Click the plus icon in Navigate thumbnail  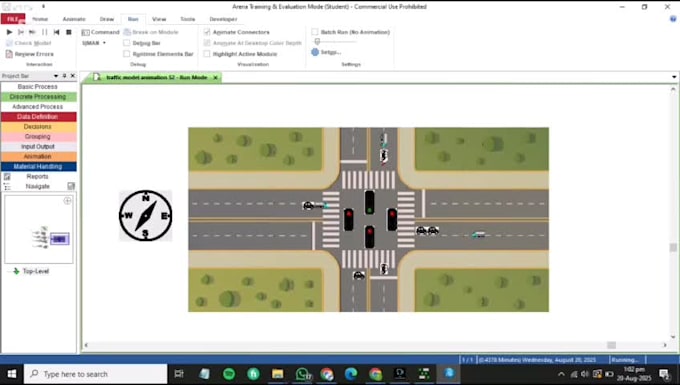[x=68, y=201]
